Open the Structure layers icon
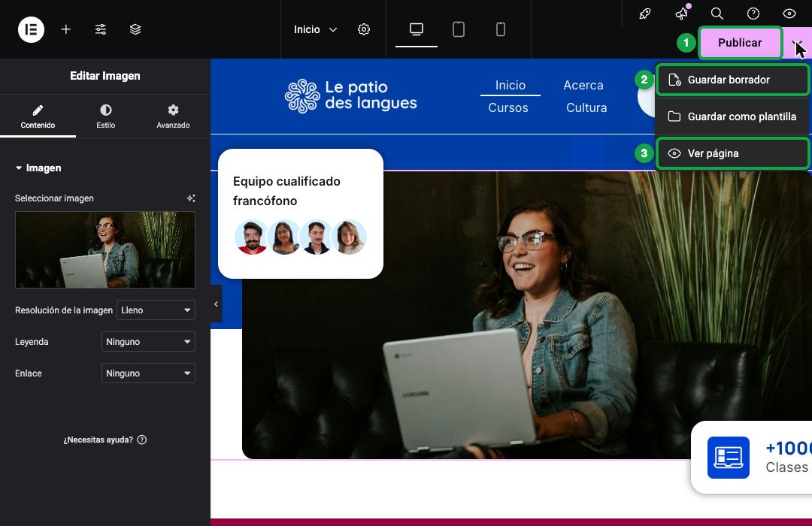Viewport: 812px width, 526px height. (x=135, y=29)
